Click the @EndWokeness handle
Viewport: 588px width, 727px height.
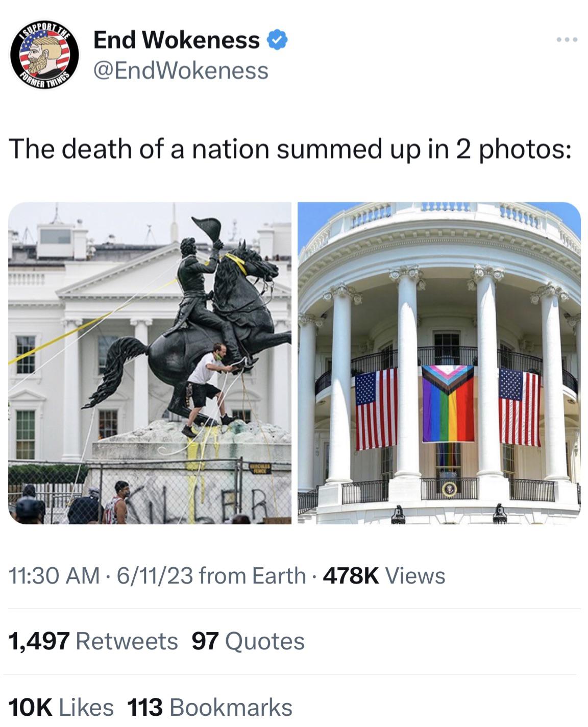click(181, 70)
